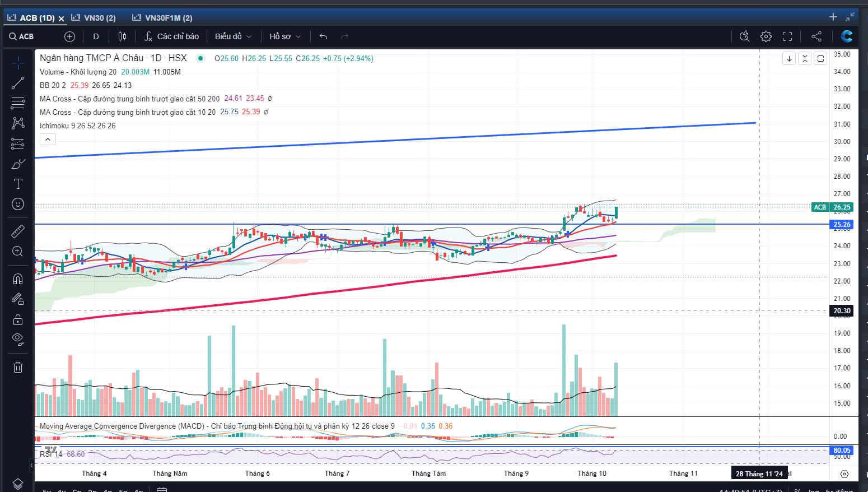Click the shrink window arrows icon at top right
This screenshot has height=492, width=868.
(850, 17)
